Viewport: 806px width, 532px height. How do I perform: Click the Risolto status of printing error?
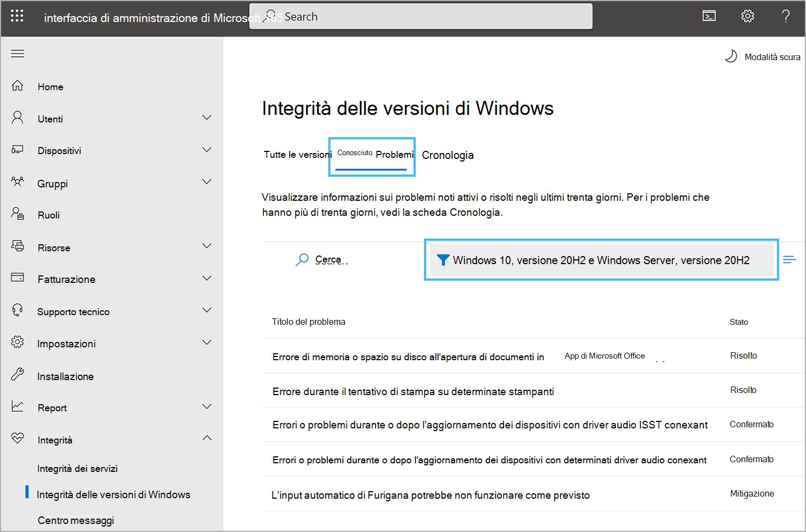click(743, 390)
